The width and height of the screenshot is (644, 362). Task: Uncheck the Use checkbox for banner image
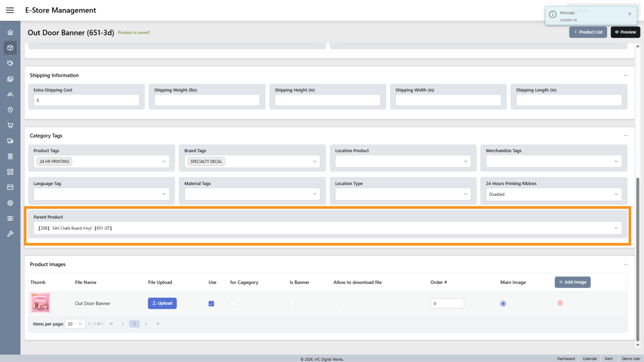211,304
